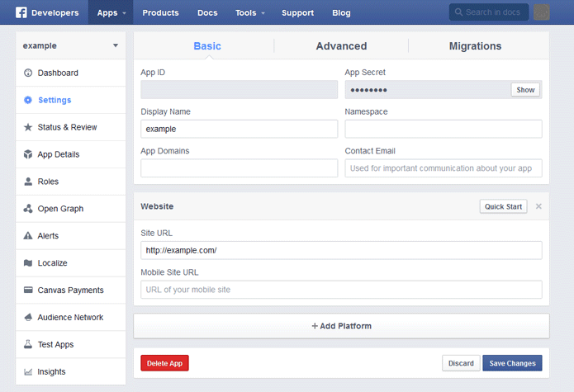Remove the Website platform with X
574x392 pixels.
click(x=538, y=206)
